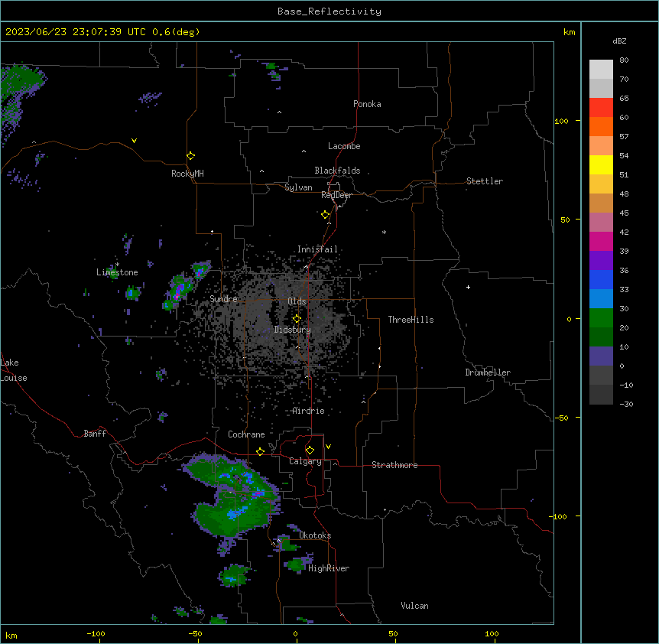Select the Stettler label
This screenshot has height=644, width=659.
(x=485, y=181)
